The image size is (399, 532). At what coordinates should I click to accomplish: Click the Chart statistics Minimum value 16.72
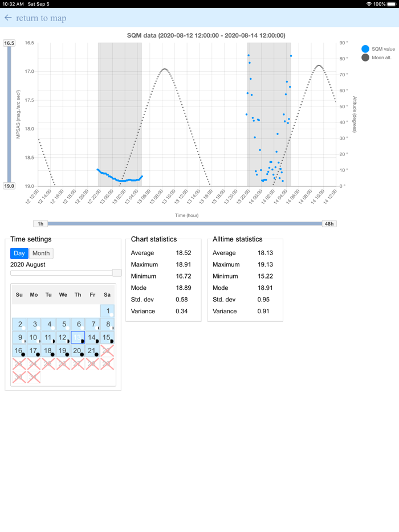click(184, 276)
